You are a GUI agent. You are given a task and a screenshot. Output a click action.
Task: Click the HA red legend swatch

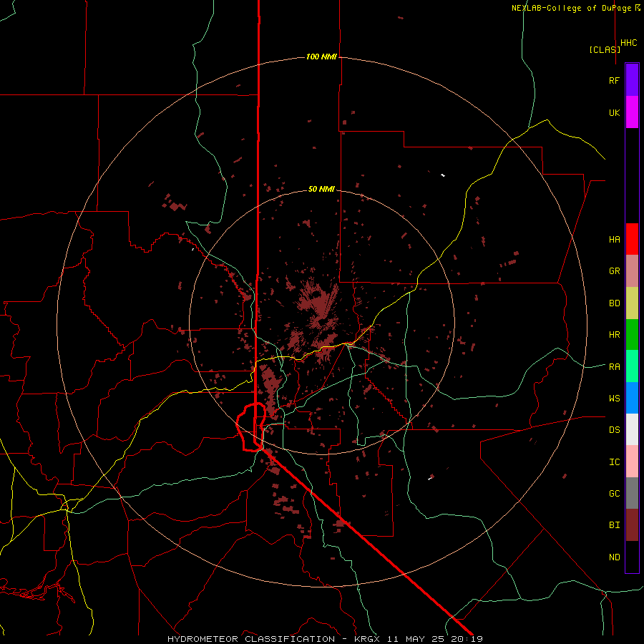click(632, 239)
